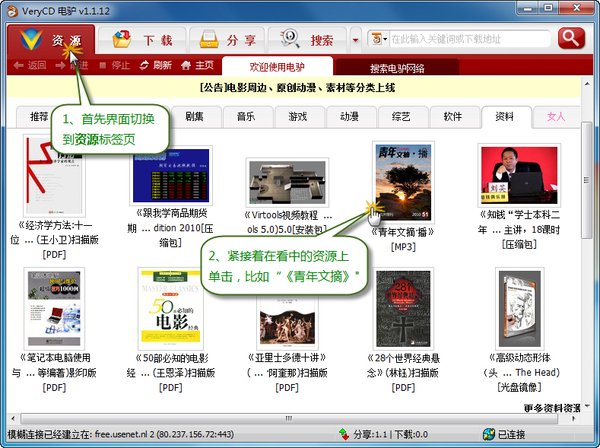The width and height of the screenshot is (600, 448).
Task: Select the 推荐 category tab
Action: (39, 116)
